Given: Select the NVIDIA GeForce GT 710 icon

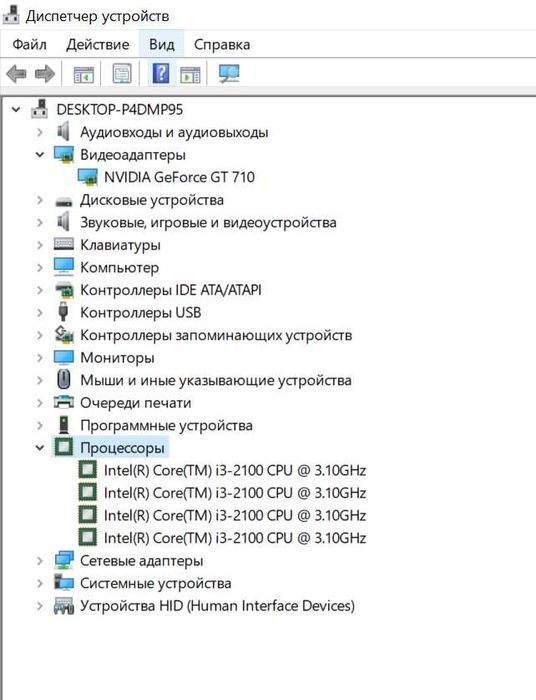Looking at the screenshot, I should [88, 177].
